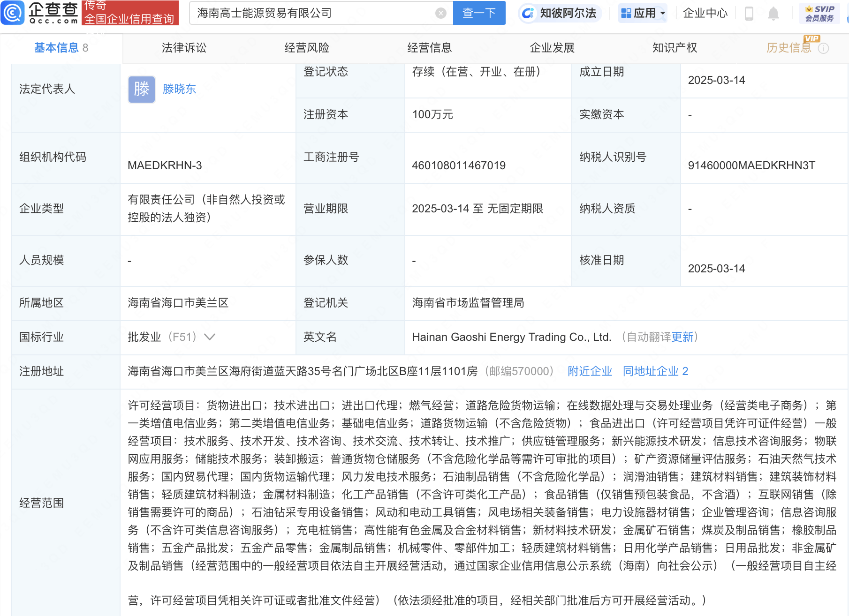The height and width of the screenshot is (616, 849).
Task: Click the 核准日期 value 2025-03-14
Action: pyautogui.click(x=716, y=269)
